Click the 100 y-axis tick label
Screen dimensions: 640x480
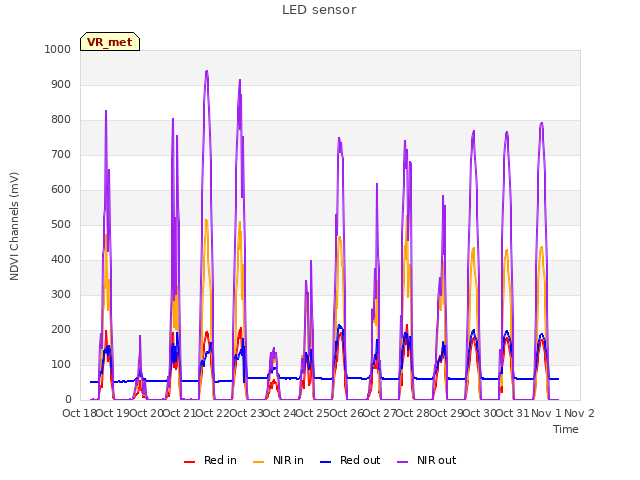61,364
